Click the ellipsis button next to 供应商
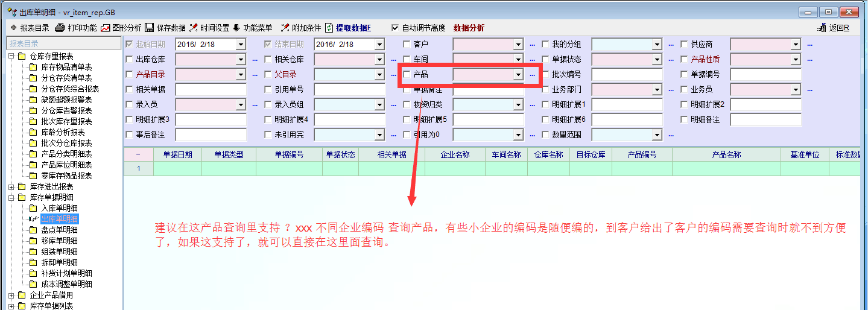868x310 pixels. click(809, 44)
